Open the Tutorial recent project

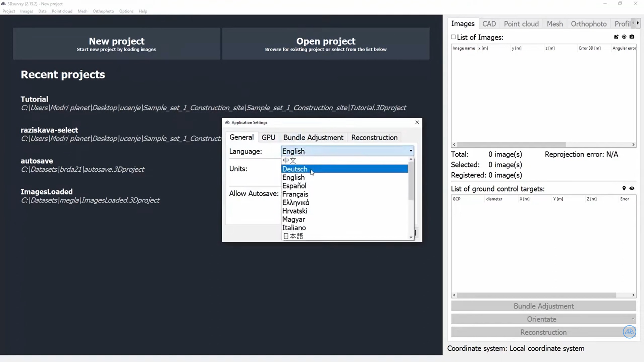[x=34, y=99]
